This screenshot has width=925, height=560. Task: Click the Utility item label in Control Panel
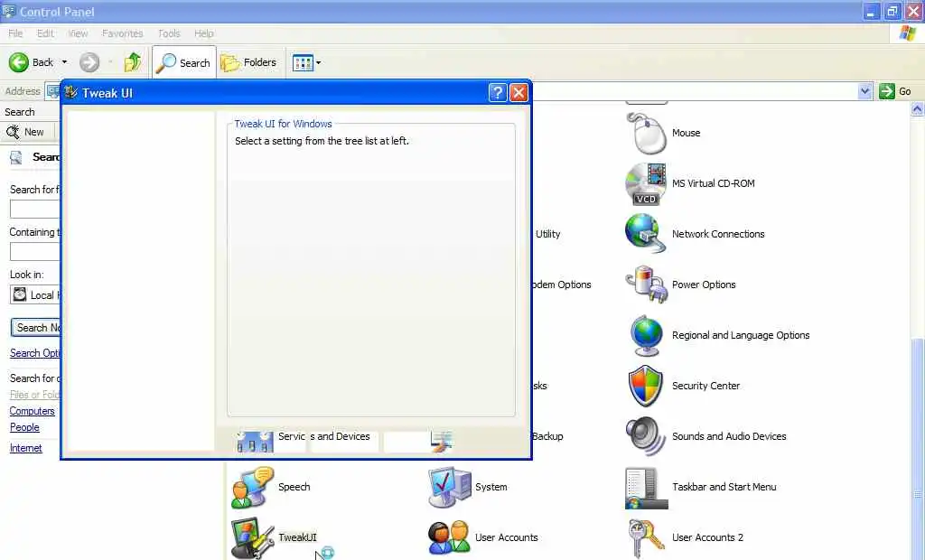coord(548,234)
